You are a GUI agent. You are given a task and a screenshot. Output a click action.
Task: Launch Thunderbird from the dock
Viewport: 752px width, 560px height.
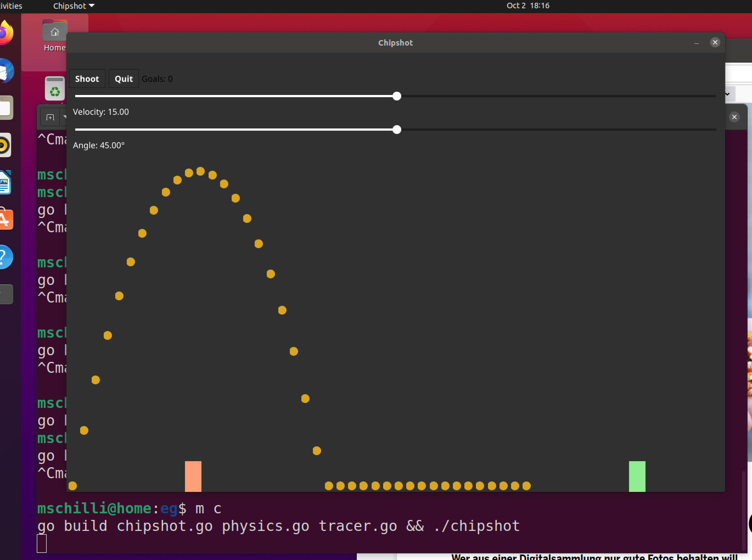(7, 71)
